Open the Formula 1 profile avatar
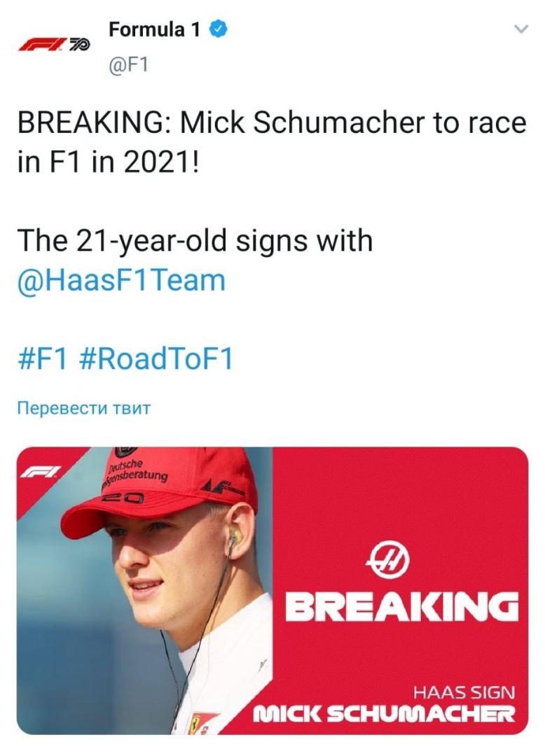This screenshot has height=756, width=545. [53, 45]
